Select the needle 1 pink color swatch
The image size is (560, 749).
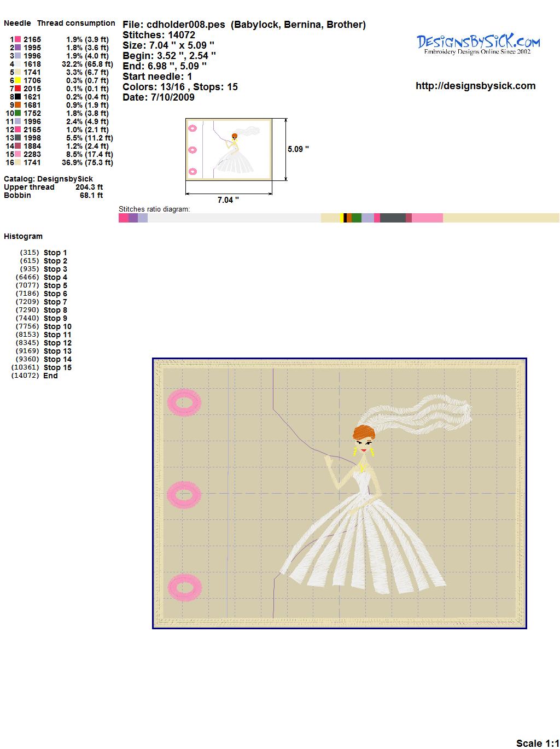(17, 39)
